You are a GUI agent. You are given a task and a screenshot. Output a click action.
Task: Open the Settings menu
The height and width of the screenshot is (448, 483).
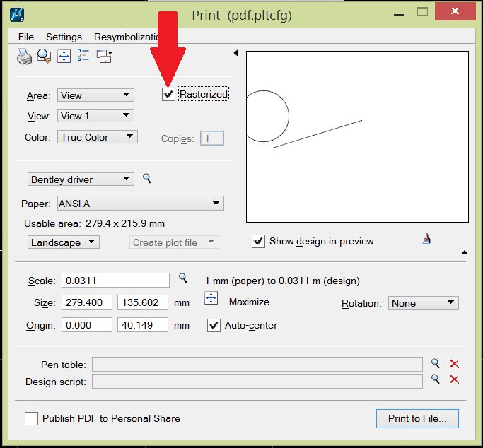(64, 37)
